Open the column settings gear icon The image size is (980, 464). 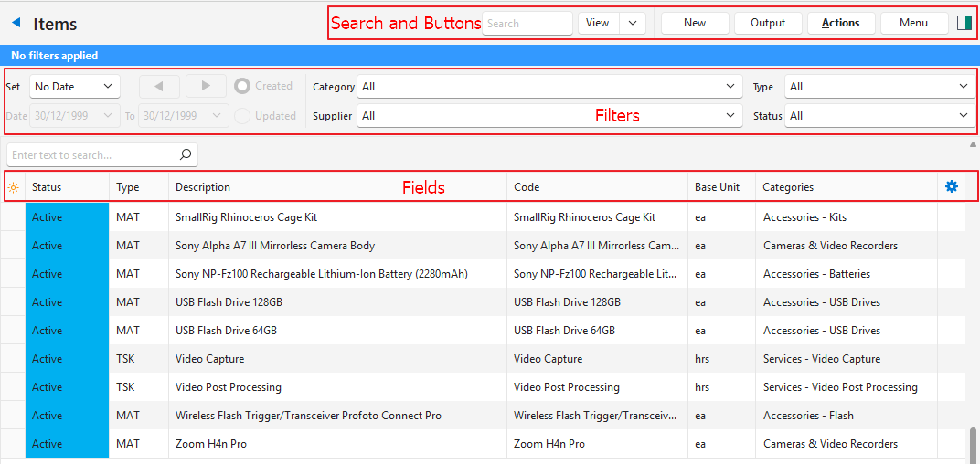pyautogui.click(x=952, y=186)
